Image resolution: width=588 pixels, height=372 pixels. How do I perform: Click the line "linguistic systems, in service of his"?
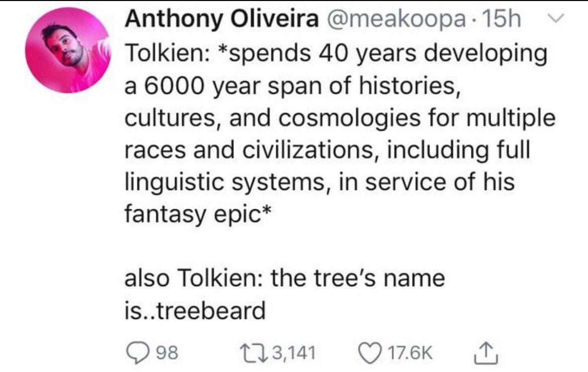319,182
